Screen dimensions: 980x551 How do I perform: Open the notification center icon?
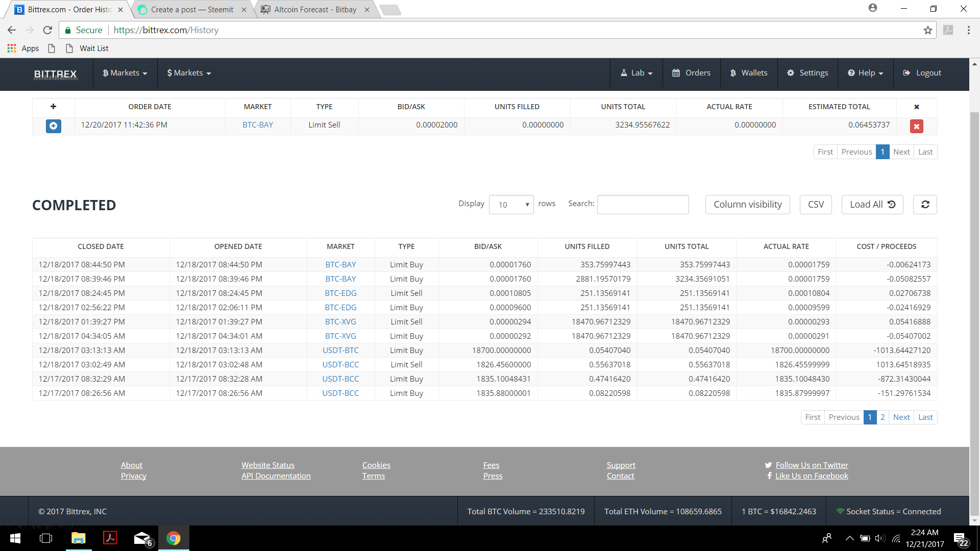point(960,539)
